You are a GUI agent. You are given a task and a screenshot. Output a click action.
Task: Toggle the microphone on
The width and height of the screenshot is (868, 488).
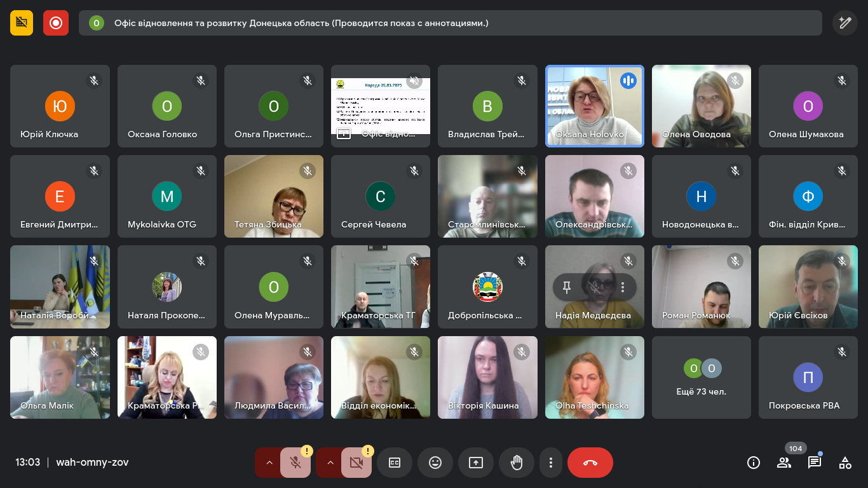point(295,463)
